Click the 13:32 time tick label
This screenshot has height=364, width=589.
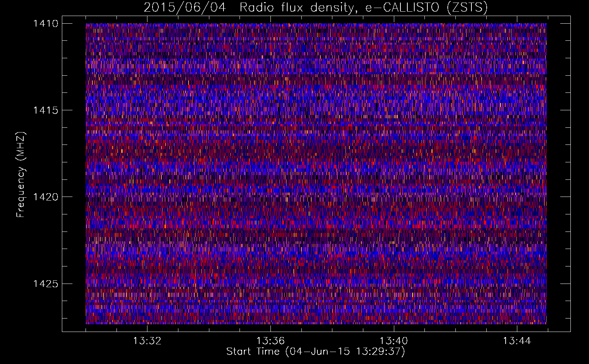pyautogui.click(x=147, y=341)
